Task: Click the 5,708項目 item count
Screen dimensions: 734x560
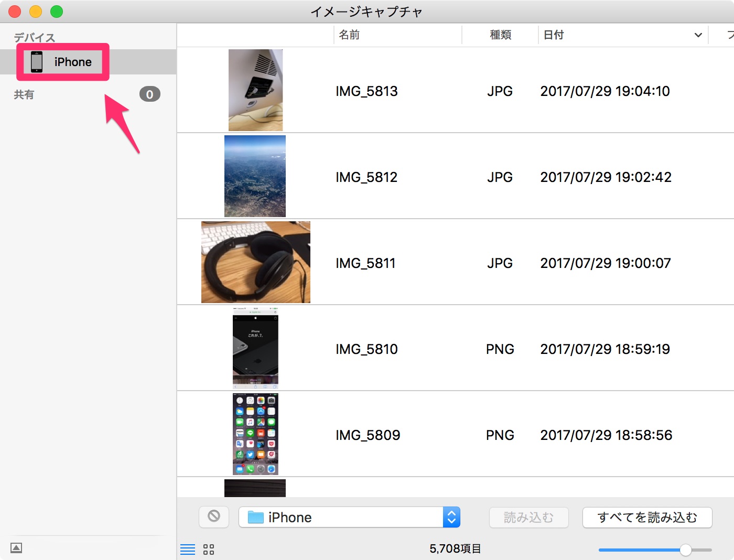Action: point(455,549)
